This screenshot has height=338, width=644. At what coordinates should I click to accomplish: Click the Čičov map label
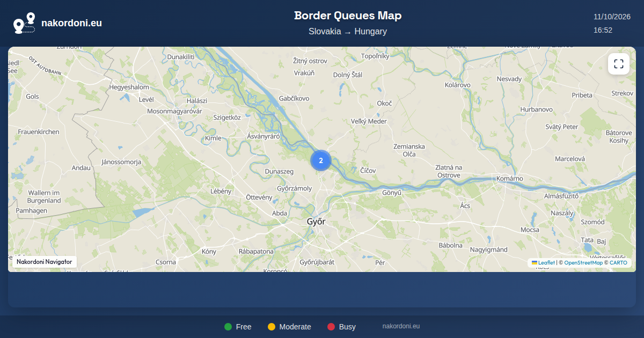368,170
